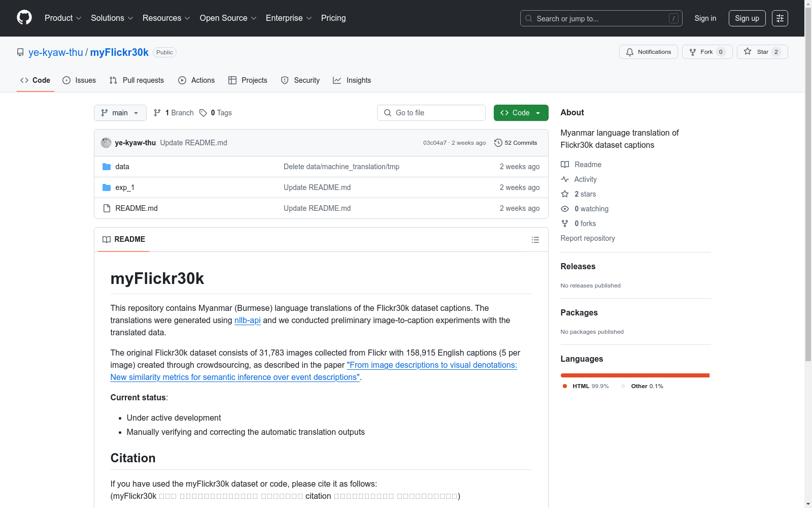Open the exp_1 folder name link
This screenshot has height=508, width=812.
(125, 187)
